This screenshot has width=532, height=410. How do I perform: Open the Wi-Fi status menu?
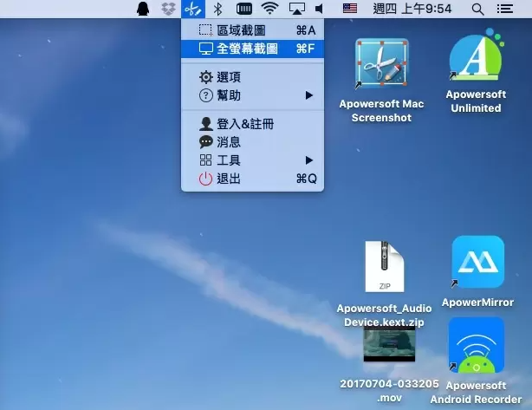[x=269, y=9]
